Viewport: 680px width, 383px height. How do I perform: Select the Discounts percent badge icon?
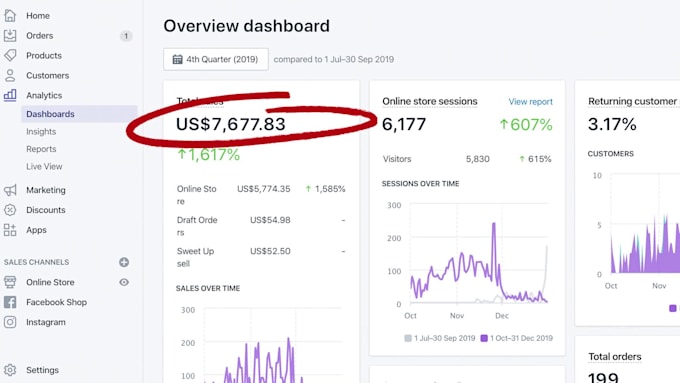pos(10,210)
